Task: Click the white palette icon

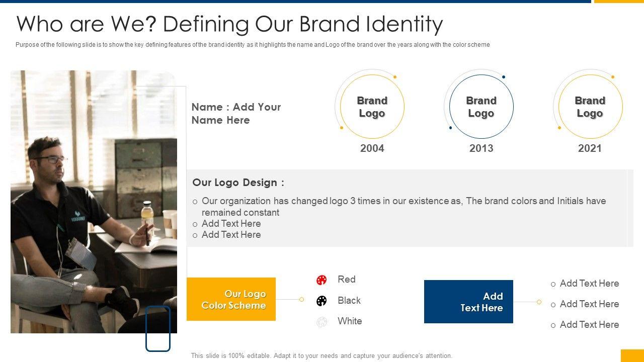Action: point(321,322)
